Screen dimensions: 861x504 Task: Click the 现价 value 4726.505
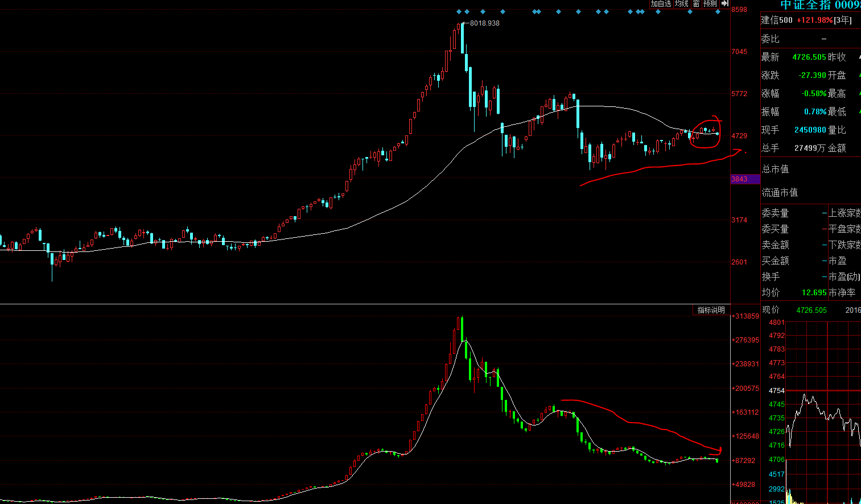tap(811, 310)
